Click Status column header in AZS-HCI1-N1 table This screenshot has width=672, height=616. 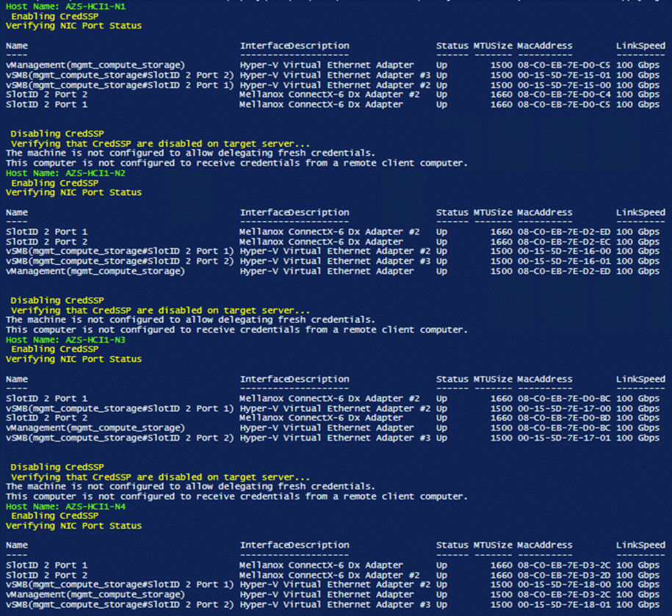452,46
